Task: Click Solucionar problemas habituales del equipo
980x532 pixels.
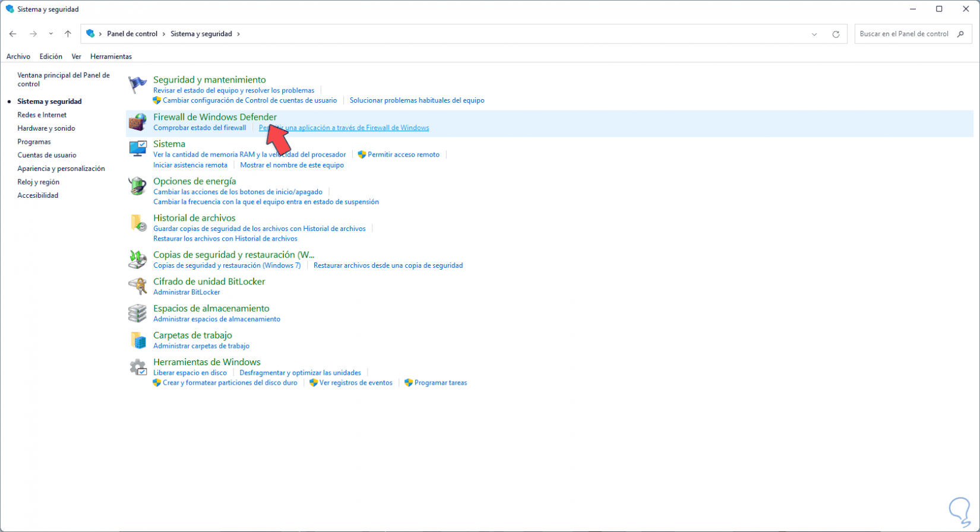Action: (x=417, y=100)
